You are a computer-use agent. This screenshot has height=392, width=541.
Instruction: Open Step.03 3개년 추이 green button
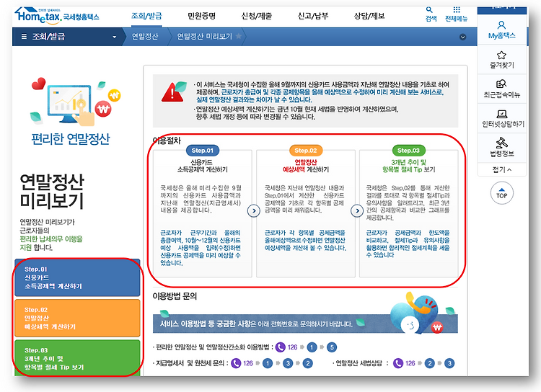[77, 358]
